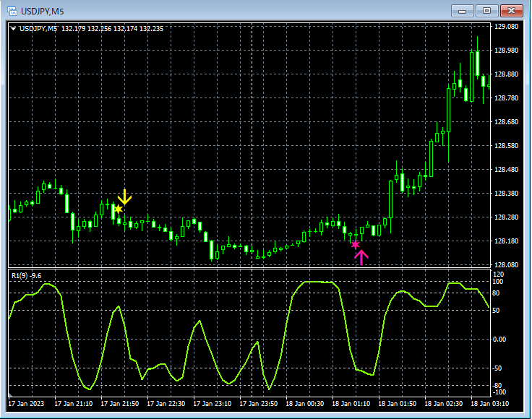The image size is (532, 419).
Task: Select the pink up arrow buy signal
Action: tap(361, 257)
